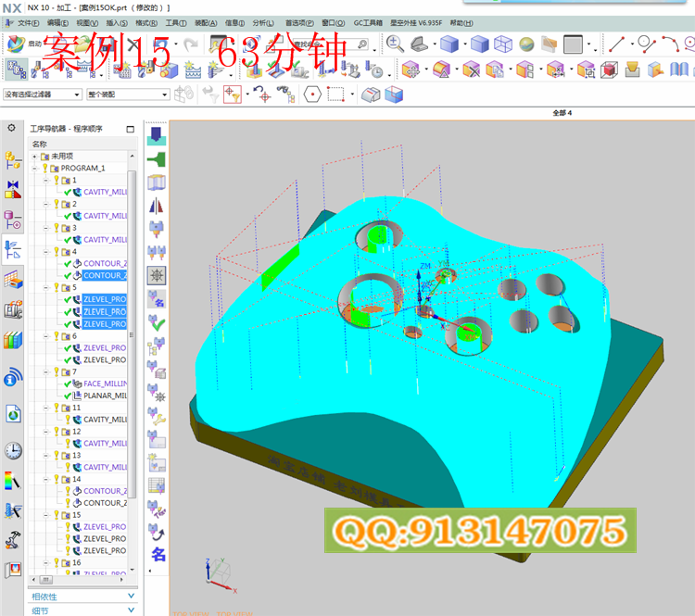Screen dimensions: 695x616
Task: Click the navigator scroll down arrow
Action: [132, 570]
